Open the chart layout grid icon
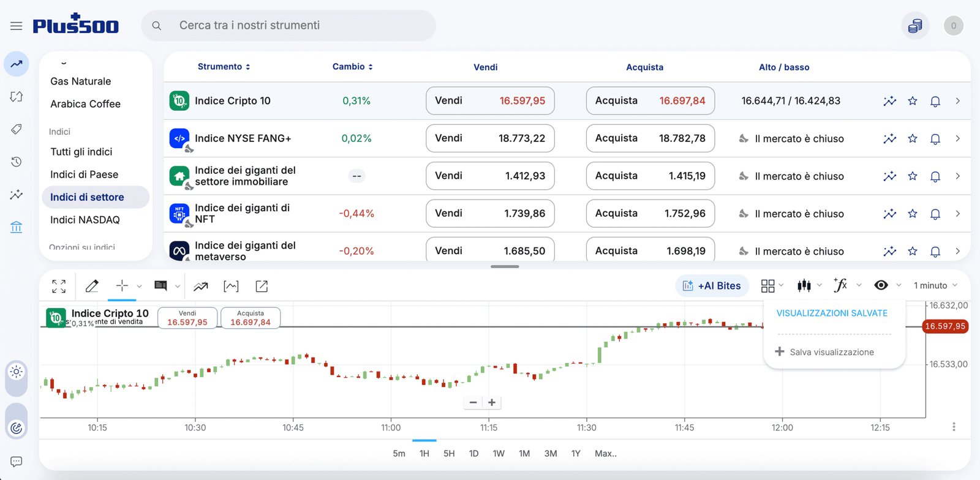The image size is (980, 480). point(767,286)
